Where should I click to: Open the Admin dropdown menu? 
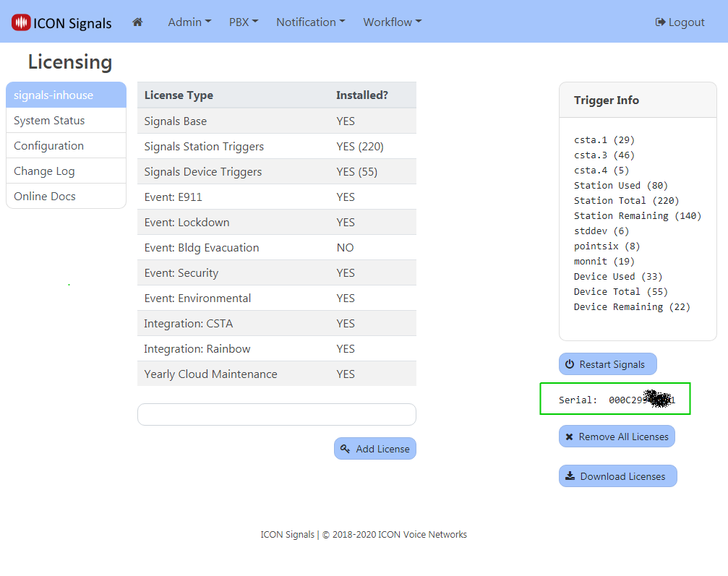tap(189, 22)
